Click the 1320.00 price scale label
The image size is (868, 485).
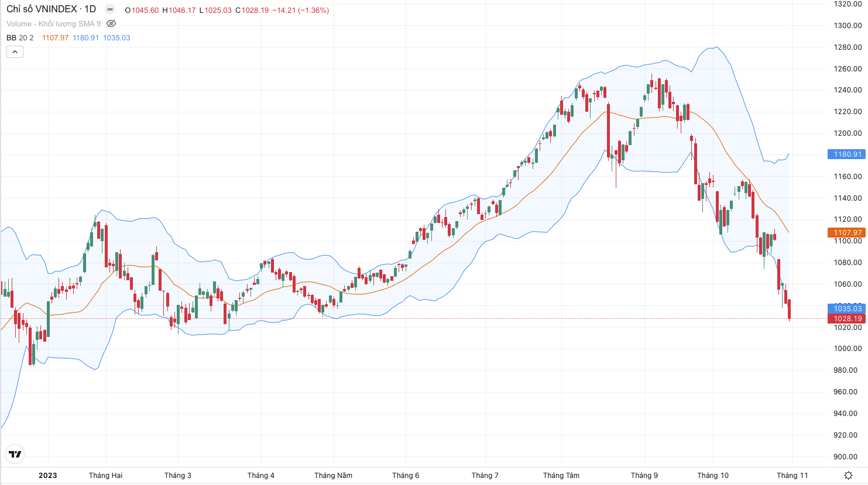pyautogui.click(x=848, y=4)
